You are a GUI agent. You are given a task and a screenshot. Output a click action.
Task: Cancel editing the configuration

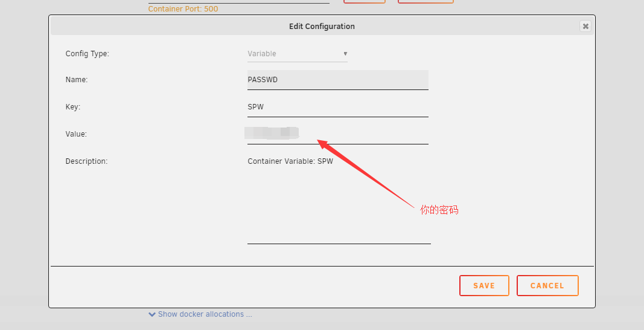pos(547,285)
